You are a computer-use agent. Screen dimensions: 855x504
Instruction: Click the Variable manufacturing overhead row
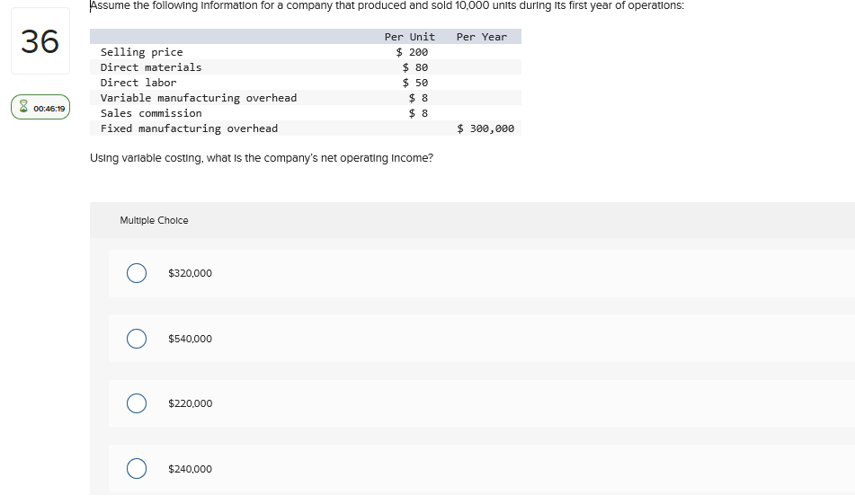pyautogui.click(x=198, y=98)
